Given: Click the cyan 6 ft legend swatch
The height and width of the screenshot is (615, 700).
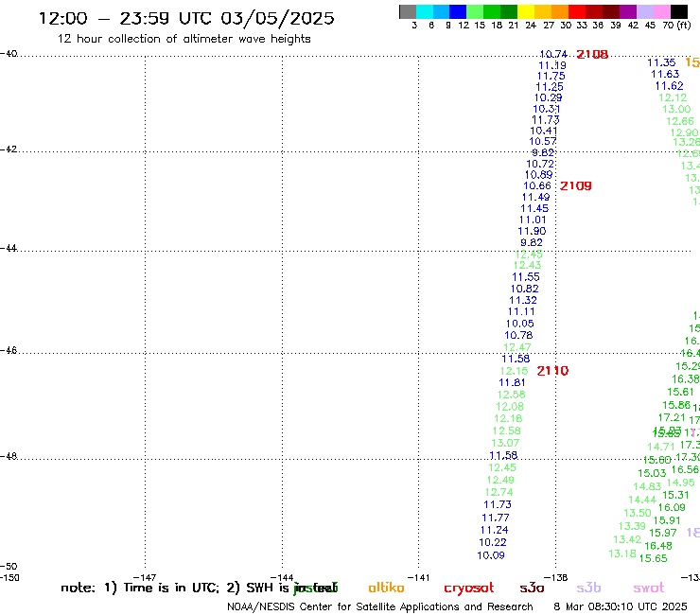Looking at the screenshot, I should (x=424, y=11).
